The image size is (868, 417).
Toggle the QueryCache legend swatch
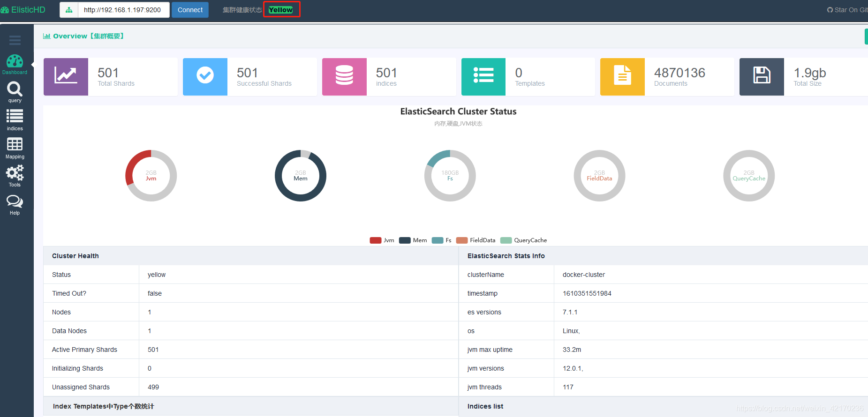[x=506, y=240]
